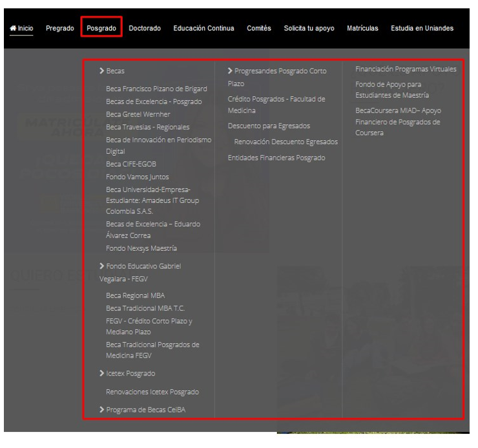
Task: Choose Beca Travesias - Regionales
Action: tap(147, 127)
